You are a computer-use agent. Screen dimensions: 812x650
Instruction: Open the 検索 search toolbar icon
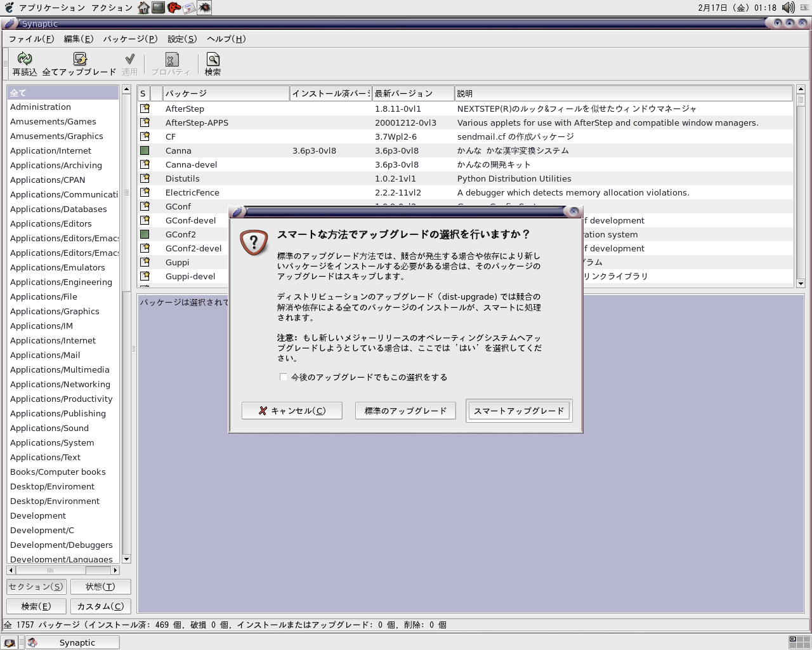213,60
